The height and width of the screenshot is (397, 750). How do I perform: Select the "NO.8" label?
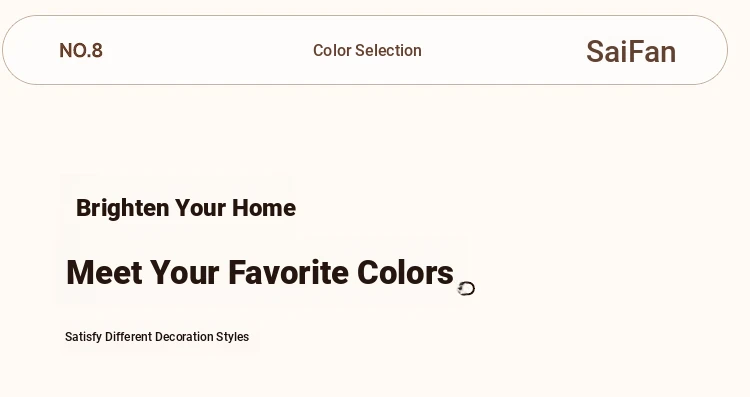81,51
